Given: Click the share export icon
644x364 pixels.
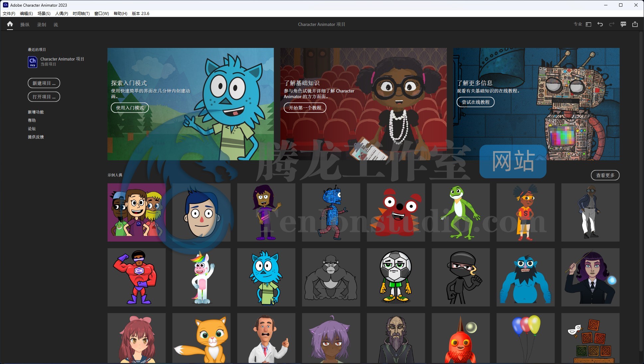Looking at the screenshot, I should [635, 24].
